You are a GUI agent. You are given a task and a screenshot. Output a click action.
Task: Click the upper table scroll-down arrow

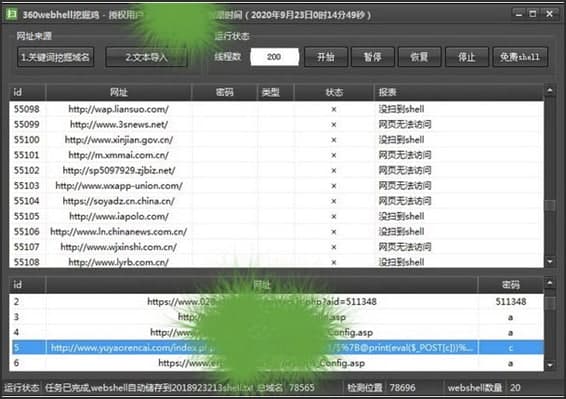tap(549, 261)
